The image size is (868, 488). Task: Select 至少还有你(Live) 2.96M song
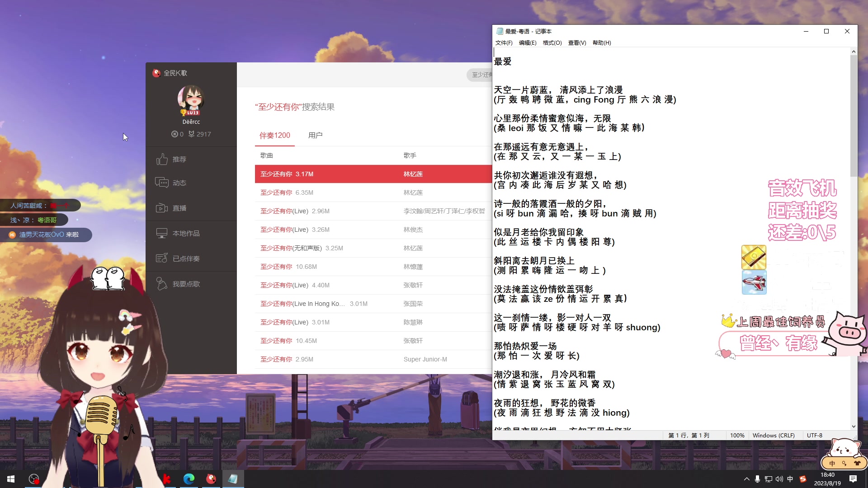373,211
